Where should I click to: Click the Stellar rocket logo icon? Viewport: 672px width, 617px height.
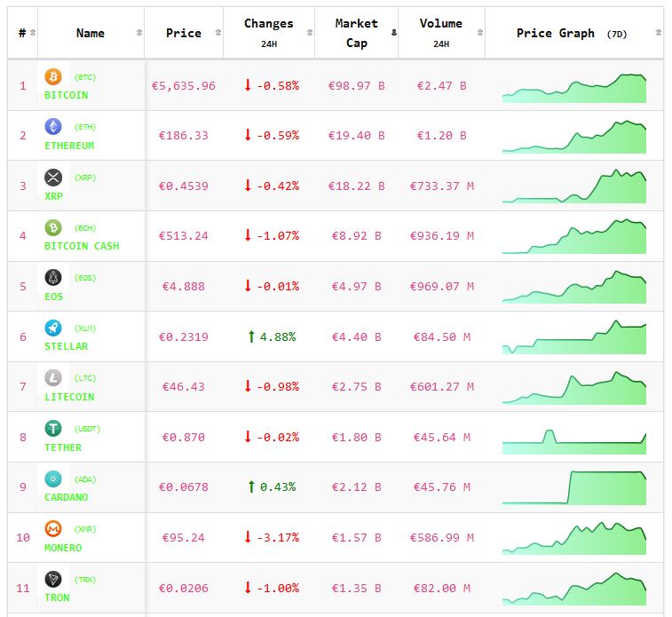(53, 328)
